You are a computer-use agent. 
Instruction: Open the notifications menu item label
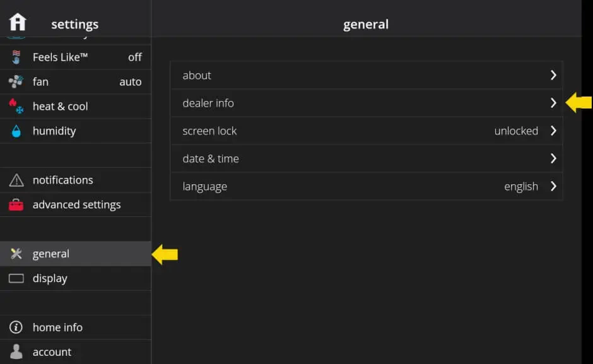(x=62, y=180)
